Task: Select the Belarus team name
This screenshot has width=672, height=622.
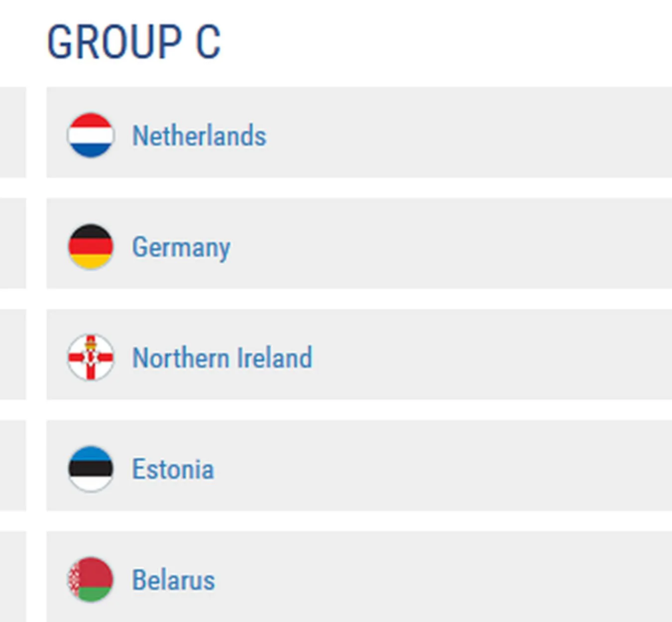Action: click(x=173, y=580)
